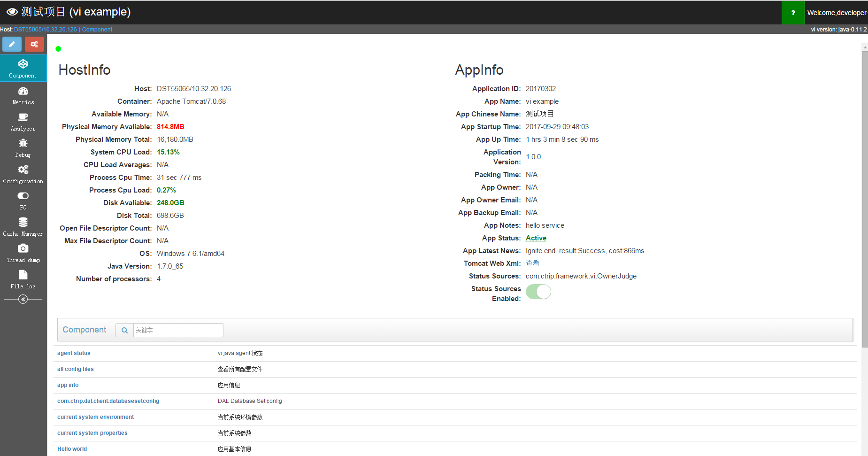Click the Component panel title

point(84,330)
